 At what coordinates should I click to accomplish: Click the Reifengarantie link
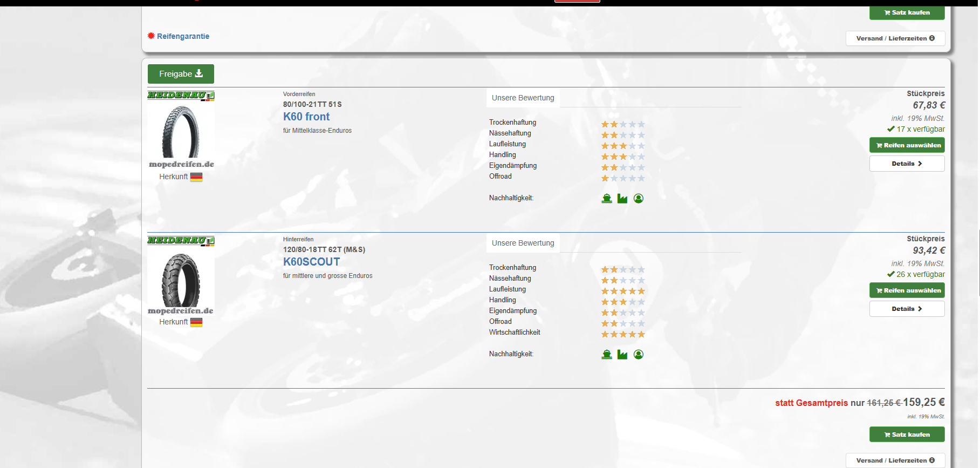pyautogui.click(x=183, y=36)
